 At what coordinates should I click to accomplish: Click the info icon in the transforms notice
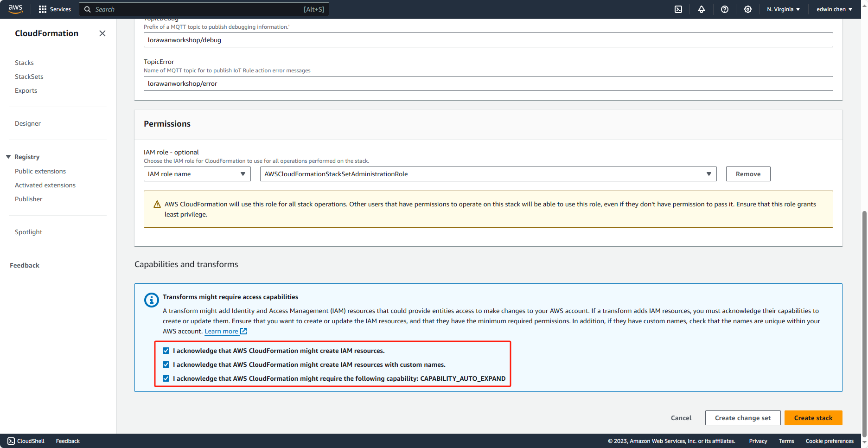(152, 300)
